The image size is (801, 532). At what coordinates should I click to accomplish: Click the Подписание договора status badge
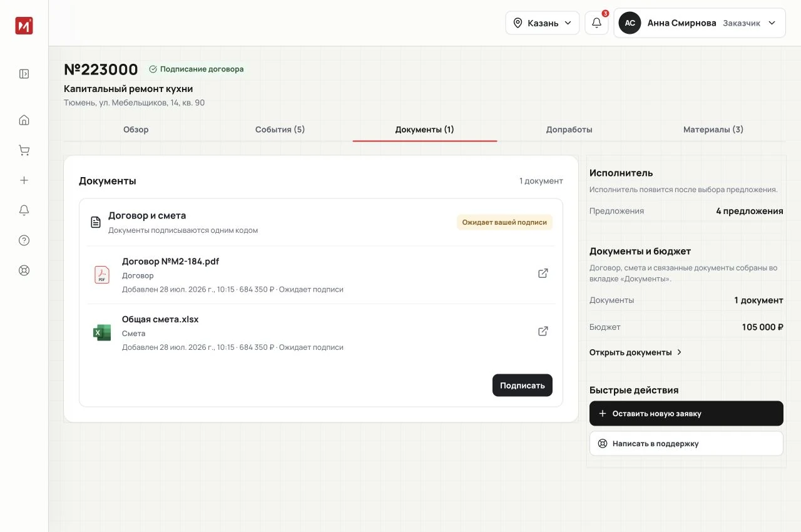196,69
